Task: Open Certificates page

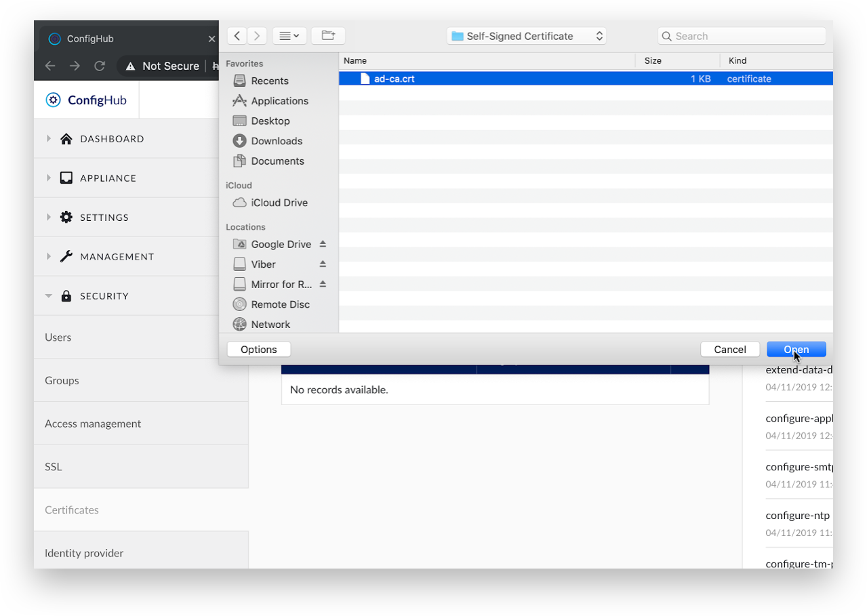Action: tap(141, 510)
